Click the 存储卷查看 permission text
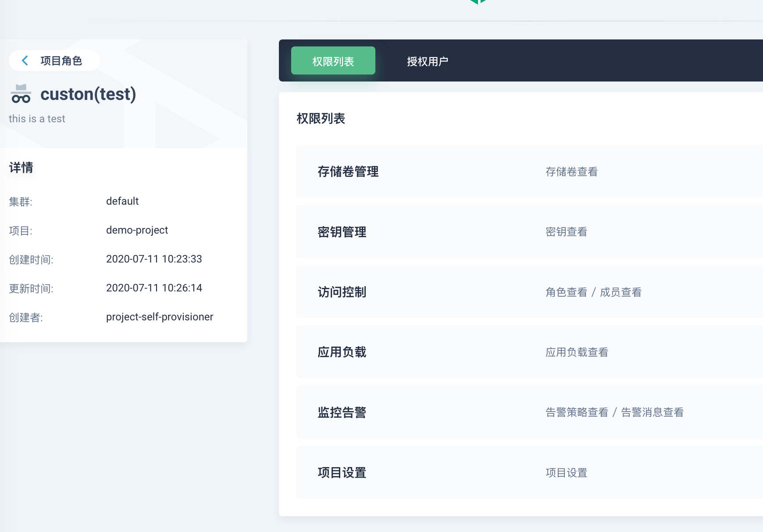This screenshot has height=532, width=763. [571, 172]
